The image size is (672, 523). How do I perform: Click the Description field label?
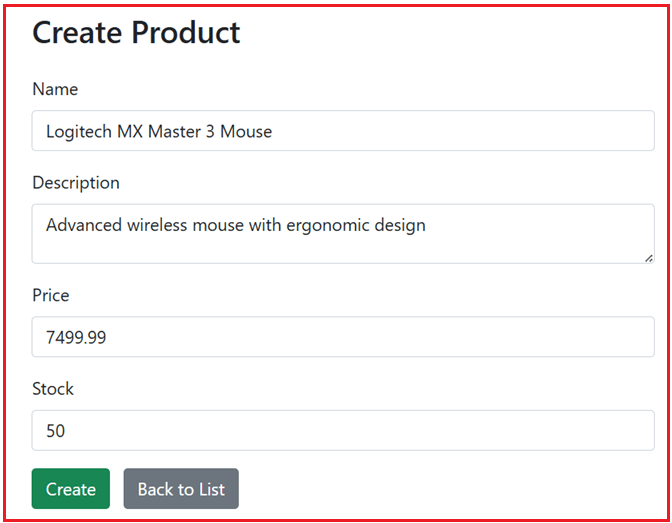click(76, 183)
